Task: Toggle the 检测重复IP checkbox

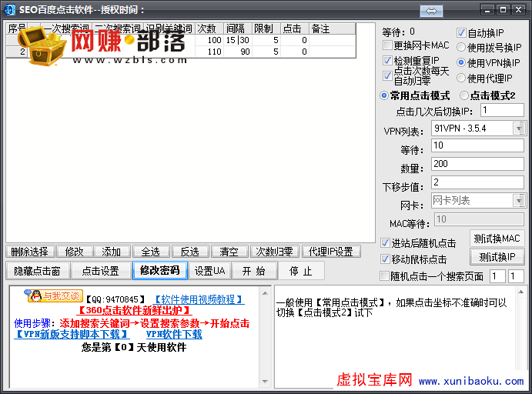Action: click(388, 60)
